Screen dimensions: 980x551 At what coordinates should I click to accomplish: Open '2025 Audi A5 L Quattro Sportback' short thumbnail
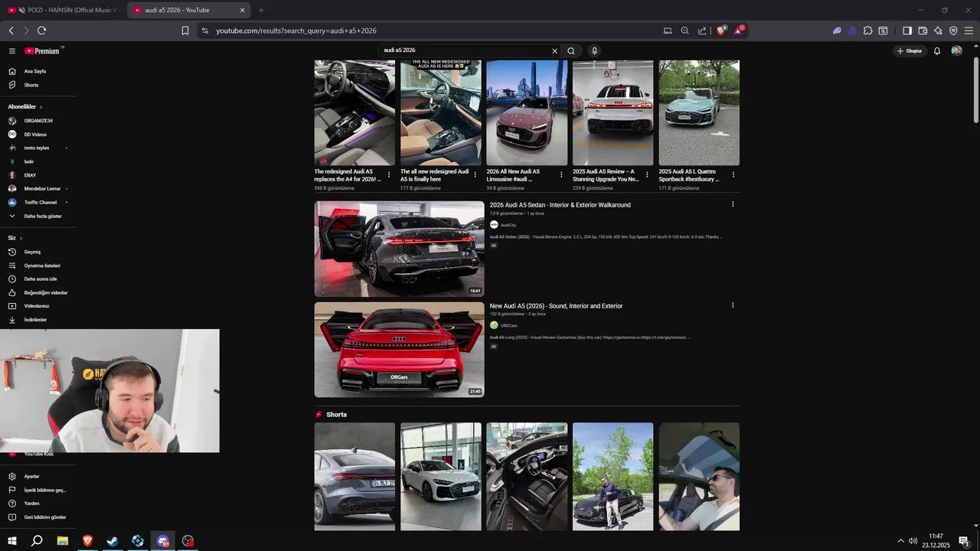pyautogui.click(x=699, y=112)
